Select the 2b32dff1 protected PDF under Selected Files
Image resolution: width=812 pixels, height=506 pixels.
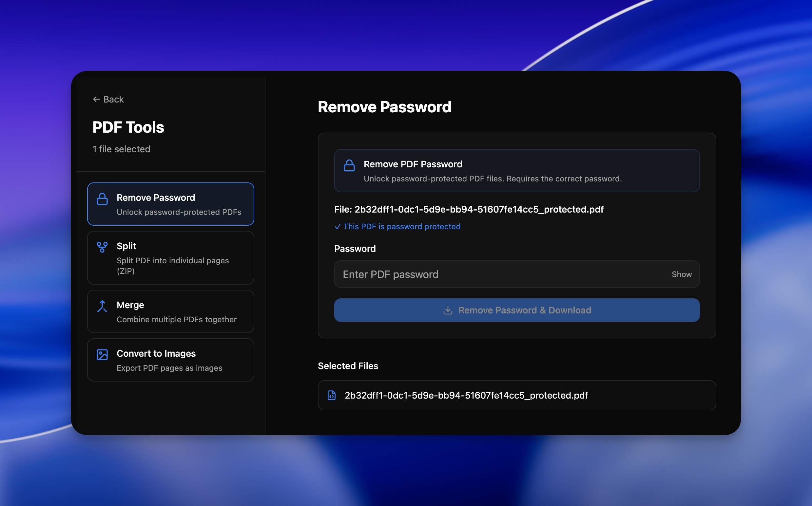(x=517, y=395)
